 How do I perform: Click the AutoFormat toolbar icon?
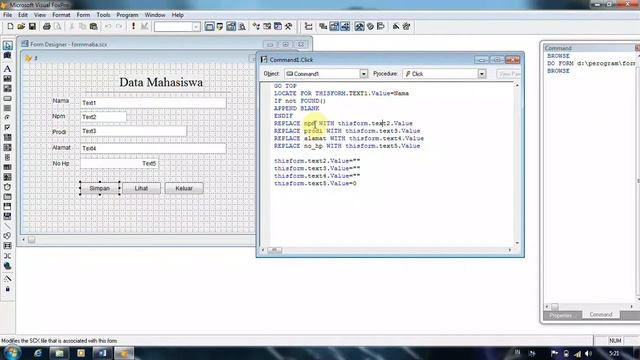pos(406,27)
